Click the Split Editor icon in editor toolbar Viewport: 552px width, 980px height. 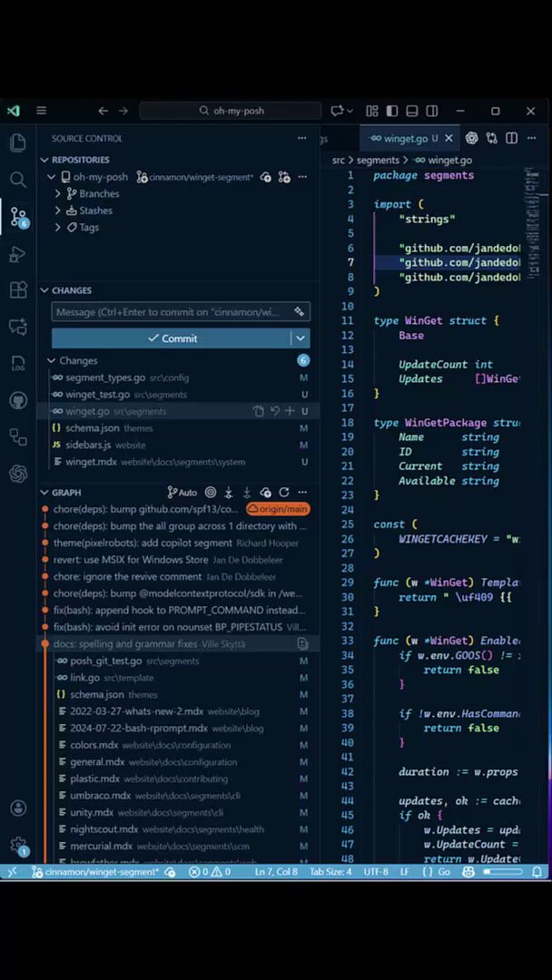pyautogui.click(x=511, y=138)
